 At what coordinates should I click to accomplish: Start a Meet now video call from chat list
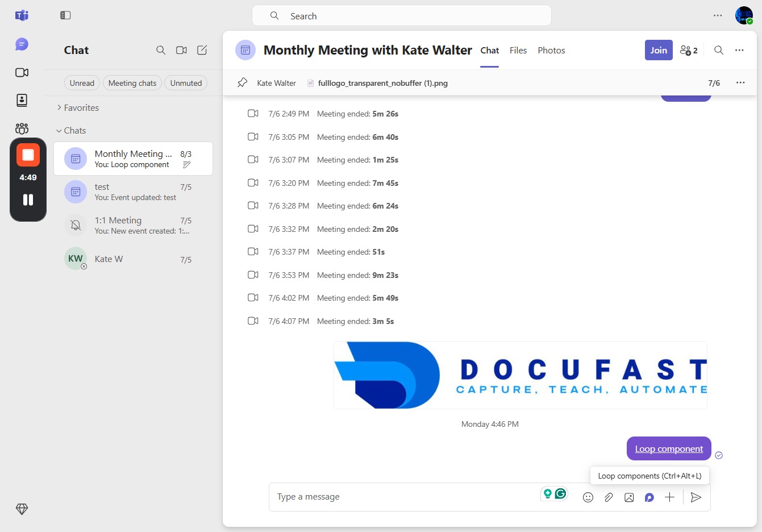pyautogui.click(x=181, y=50)
